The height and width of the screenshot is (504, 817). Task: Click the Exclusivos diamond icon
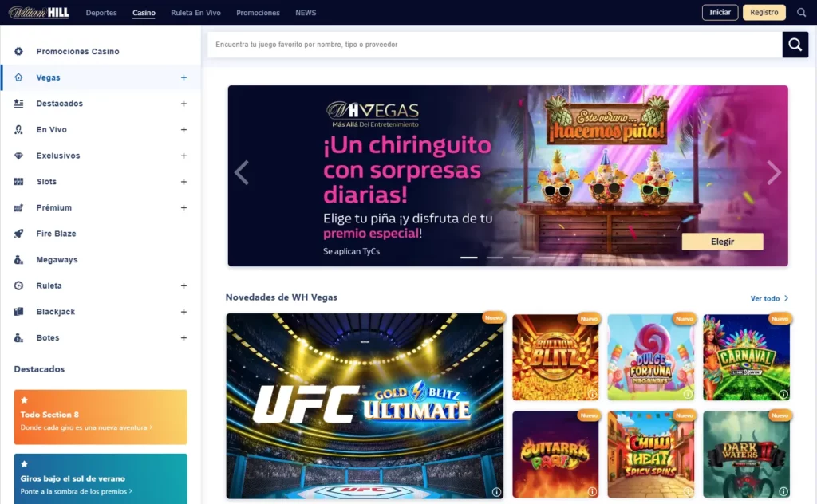point(19,156)
